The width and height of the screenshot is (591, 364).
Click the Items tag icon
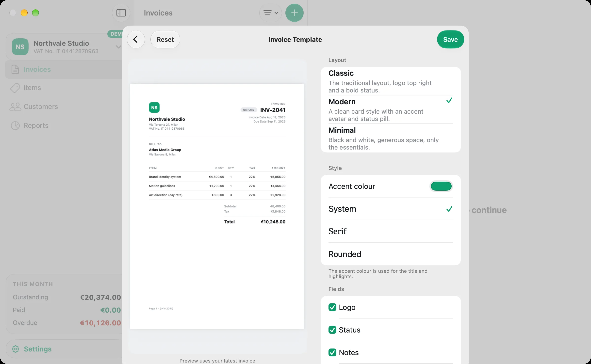pos(15,88)
